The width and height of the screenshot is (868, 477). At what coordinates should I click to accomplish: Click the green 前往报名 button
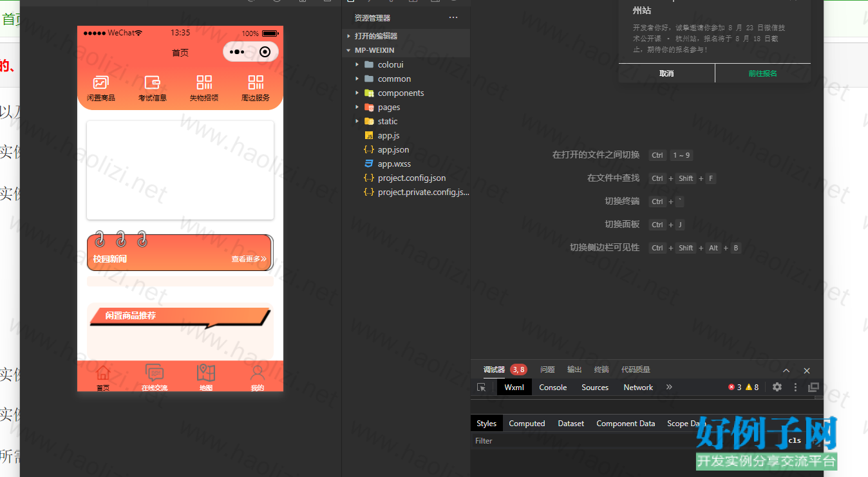tap(762, 73)
